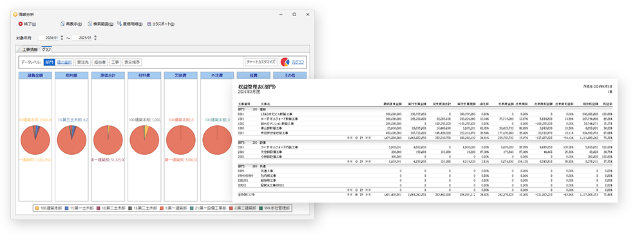
Task: Click the 粗利額 column header
Action: click(71, 75)
